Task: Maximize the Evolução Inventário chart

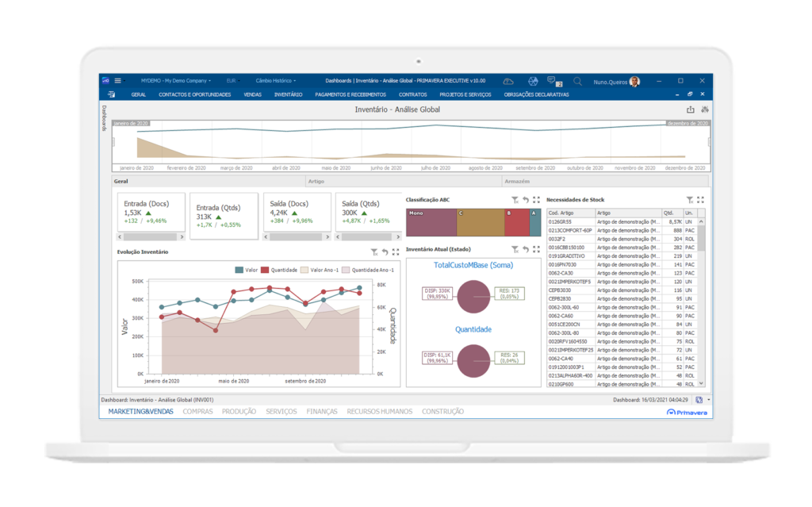Action: pos(396,252)
